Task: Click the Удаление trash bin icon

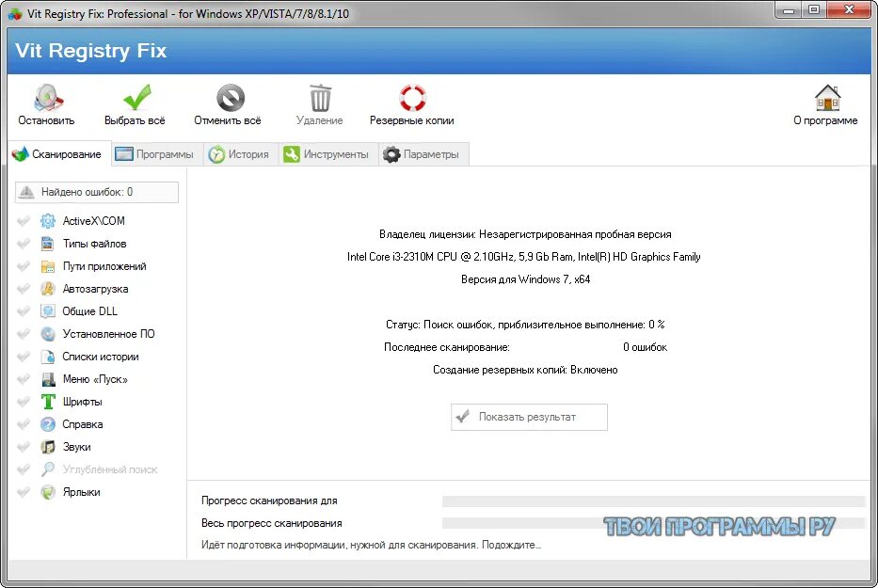Action: (x=320, y=98)
